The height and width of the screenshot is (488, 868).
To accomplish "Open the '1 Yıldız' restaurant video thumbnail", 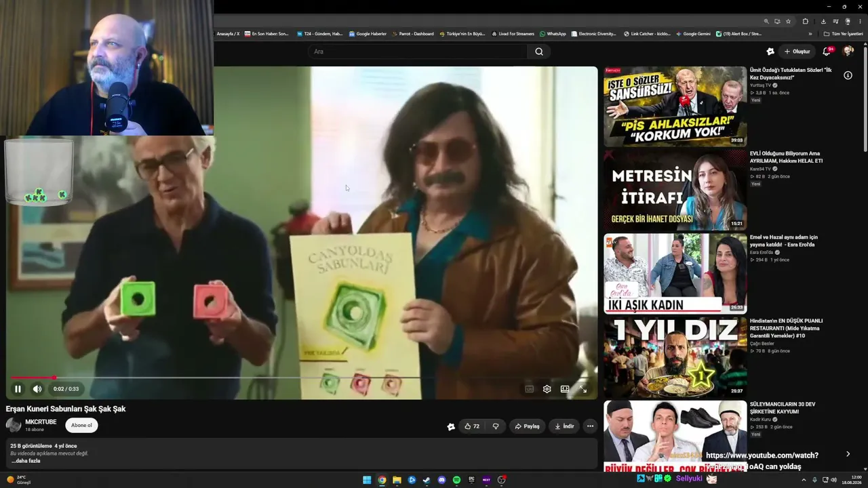I will pos(675,357).
